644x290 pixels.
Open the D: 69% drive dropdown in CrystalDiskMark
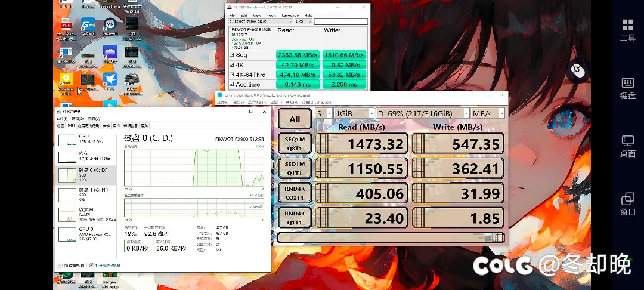(x=423, y=113)
